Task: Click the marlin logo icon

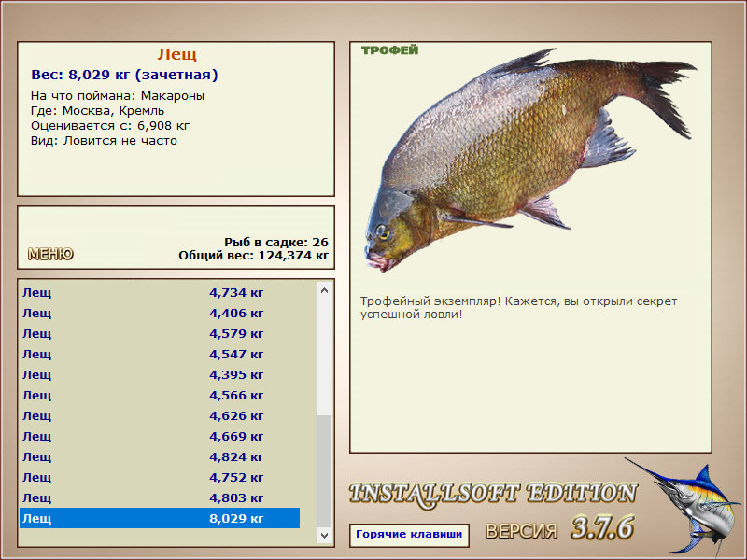Action: point(685,506)
